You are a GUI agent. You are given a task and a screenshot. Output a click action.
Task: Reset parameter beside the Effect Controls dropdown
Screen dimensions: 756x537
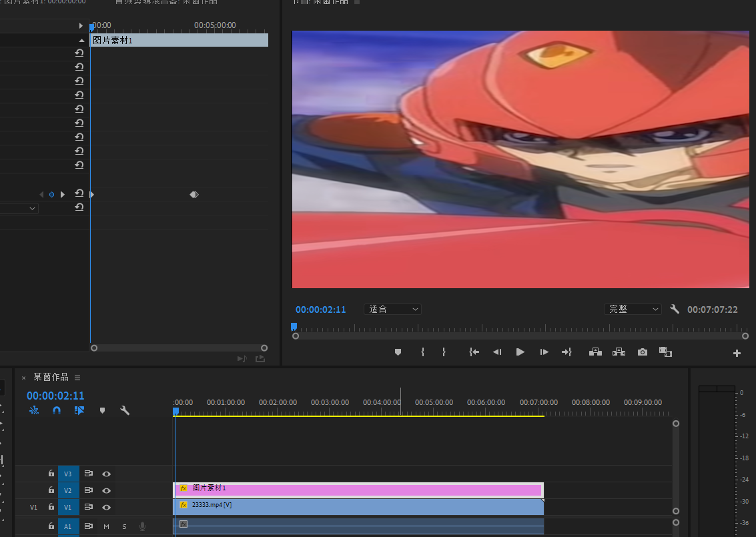[x=79, y=207]
